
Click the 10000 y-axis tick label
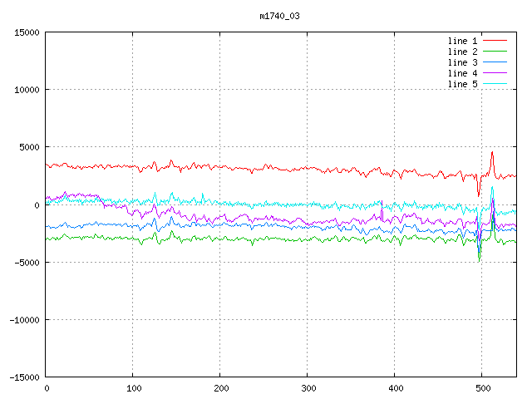click(26, 90)
